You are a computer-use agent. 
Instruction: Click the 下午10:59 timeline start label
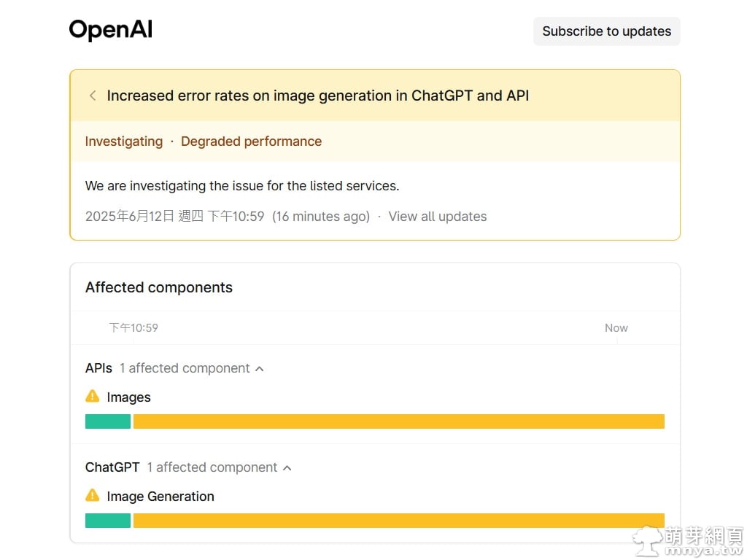133,328
